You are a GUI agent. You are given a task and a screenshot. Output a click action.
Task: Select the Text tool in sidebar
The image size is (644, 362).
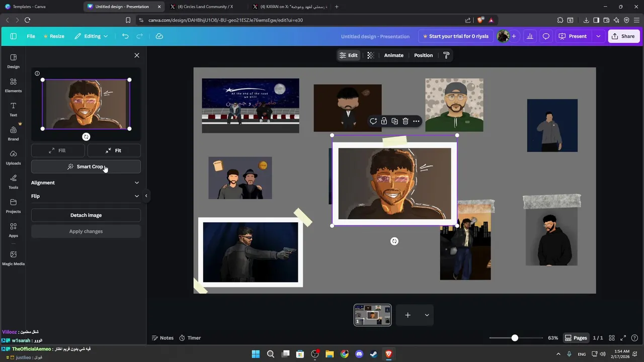click(13, 109)
